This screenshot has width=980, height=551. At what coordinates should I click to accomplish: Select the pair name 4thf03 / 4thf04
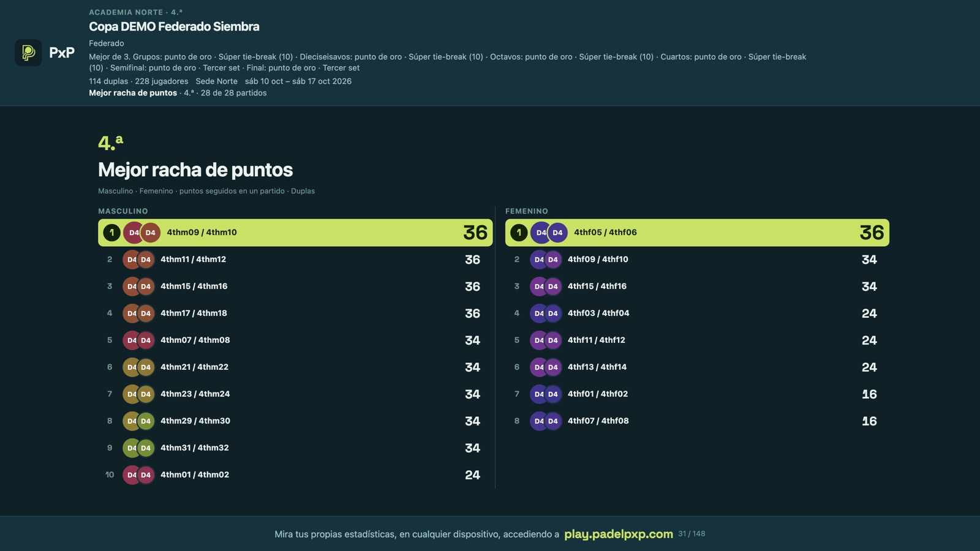point(598,313)
